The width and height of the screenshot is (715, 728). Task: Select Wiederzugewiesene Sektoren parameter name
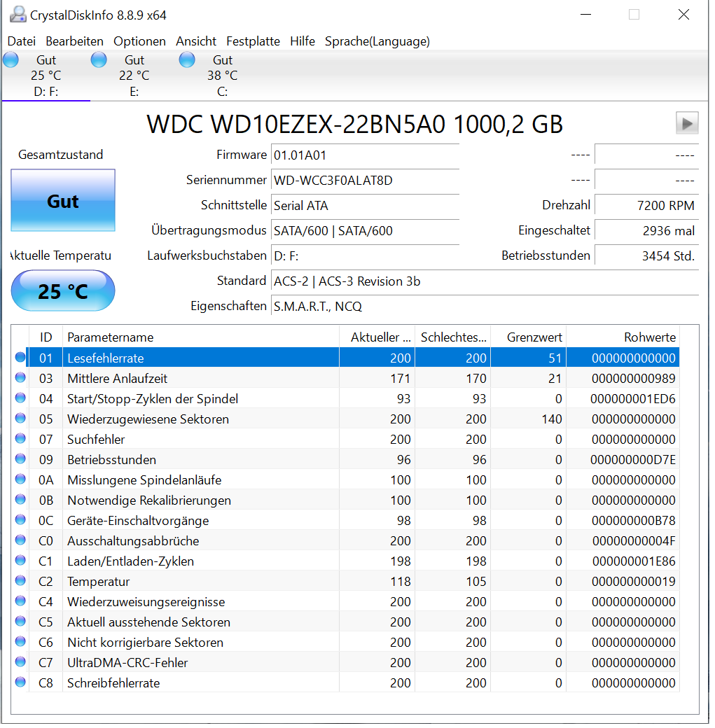148,419
